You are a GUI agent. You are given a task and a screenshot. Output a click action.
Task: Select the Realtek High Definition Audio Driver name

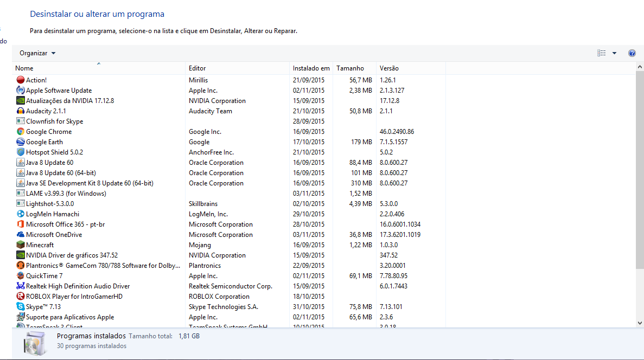pyautogui.click(x=78, y=286)
